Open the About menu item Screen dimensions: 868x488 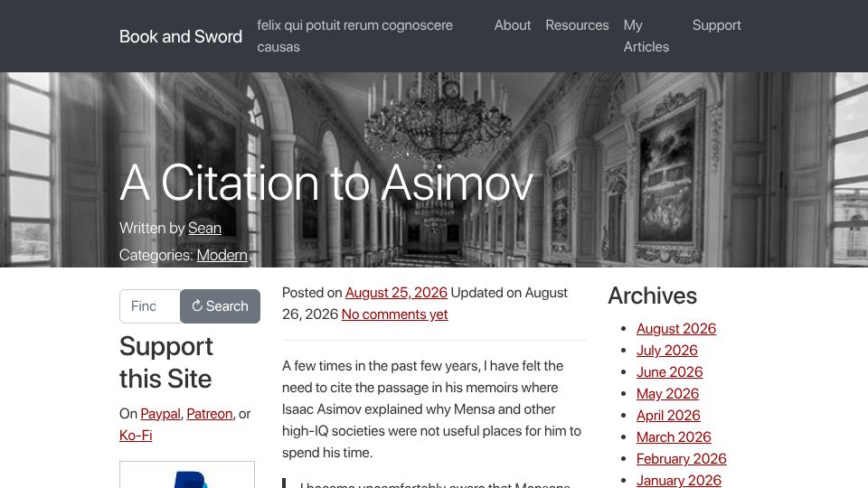pyautogui.click(x=512, y=25)
